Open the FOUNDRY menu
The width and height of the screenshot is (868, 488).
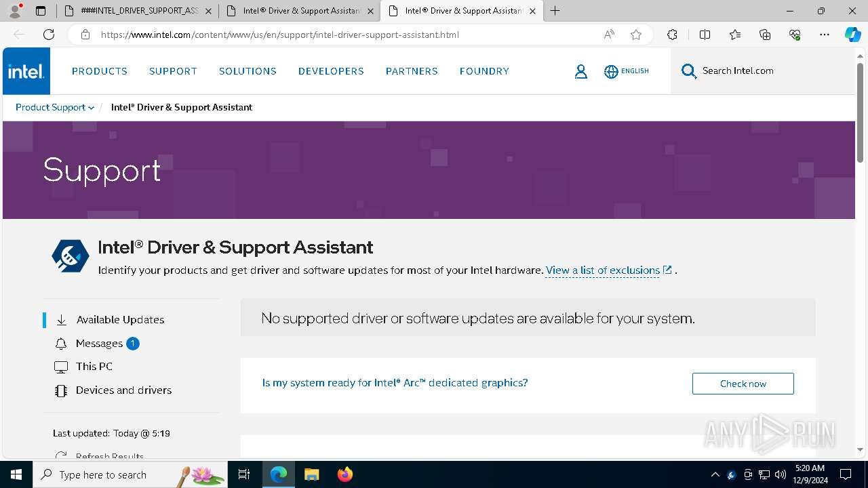coord(484,71)
